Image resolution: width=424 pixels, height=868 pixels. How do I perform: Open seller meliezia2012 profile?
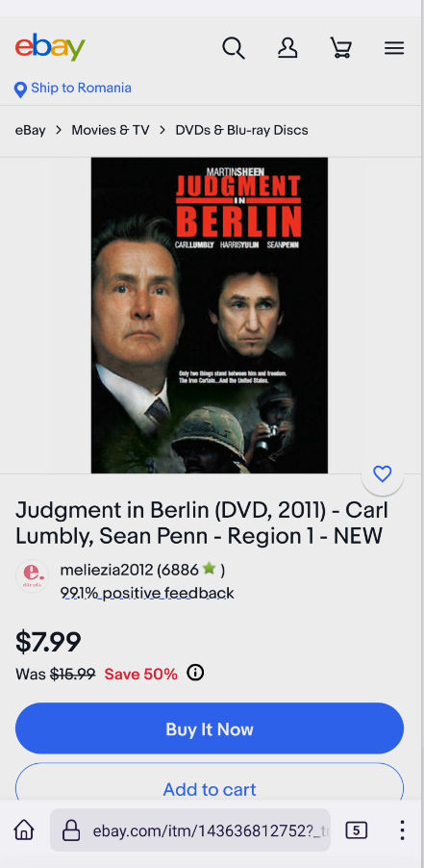click(108, 569)
